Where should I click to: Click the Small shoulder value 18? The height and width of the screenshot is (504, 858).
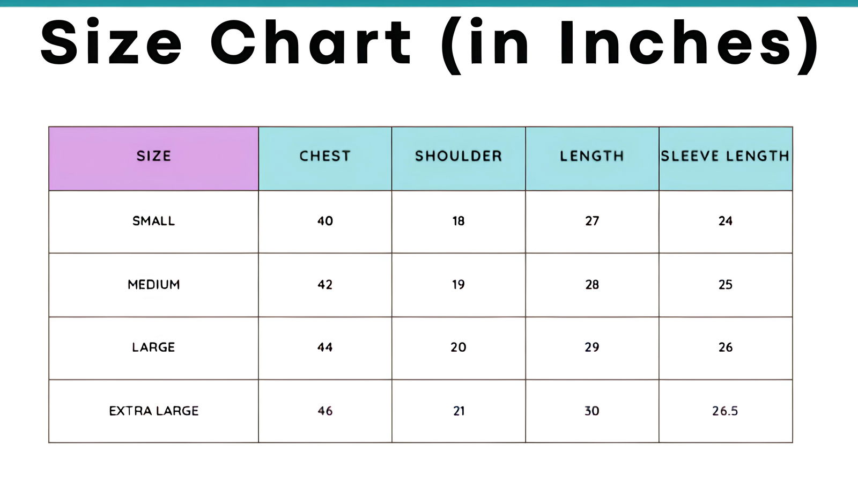pos(458,221)
